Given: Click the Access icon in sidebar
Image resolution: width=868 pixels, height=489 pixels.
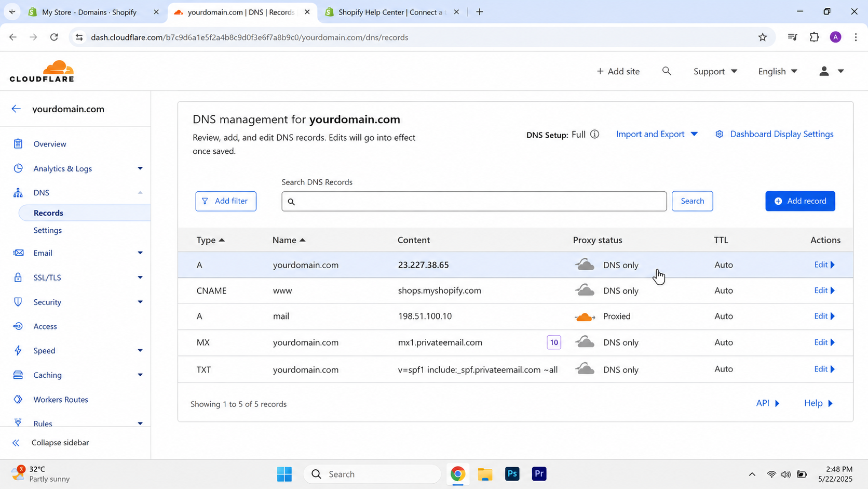Looking at the screenshot, I should pyautogui.click(x=18, y=326).
